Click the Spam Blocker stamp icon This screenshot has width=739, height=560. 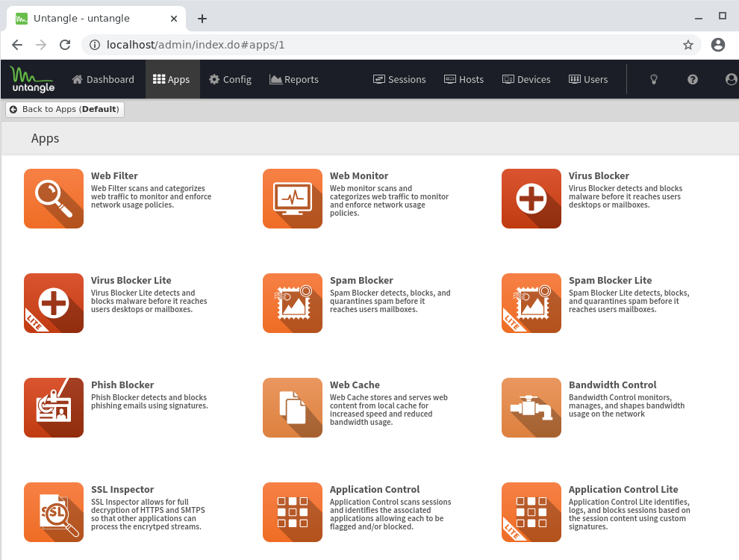click(x=293, y=303)
